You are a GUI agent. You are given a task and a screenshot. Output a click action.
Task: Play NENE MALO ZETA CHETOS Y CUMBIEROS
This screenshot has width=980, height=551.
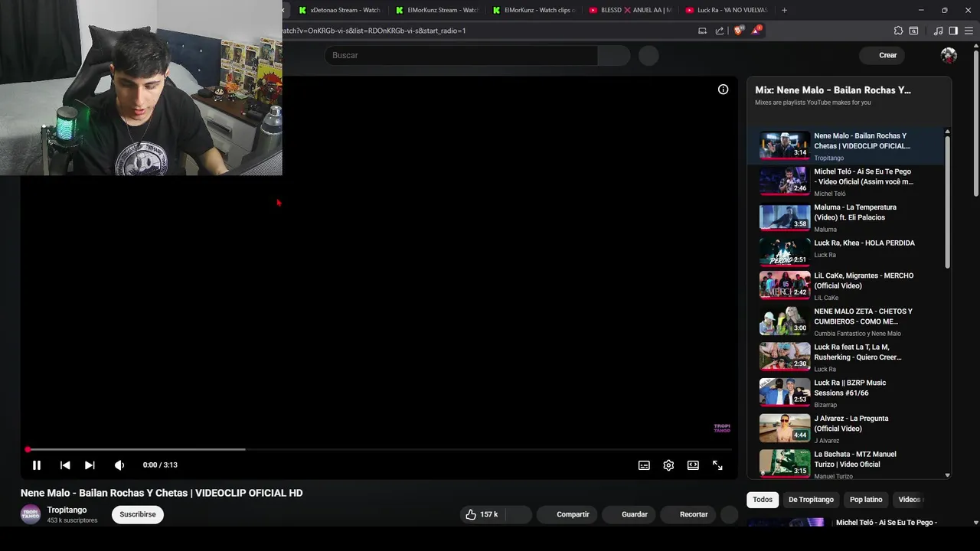pyautogui.click(x=845, y=321)
